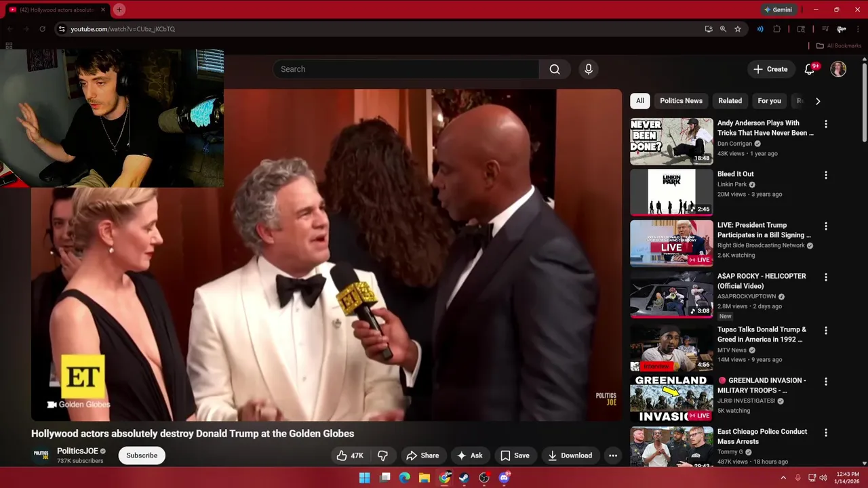Open options menu for Bleed It Out

point(825,175)
